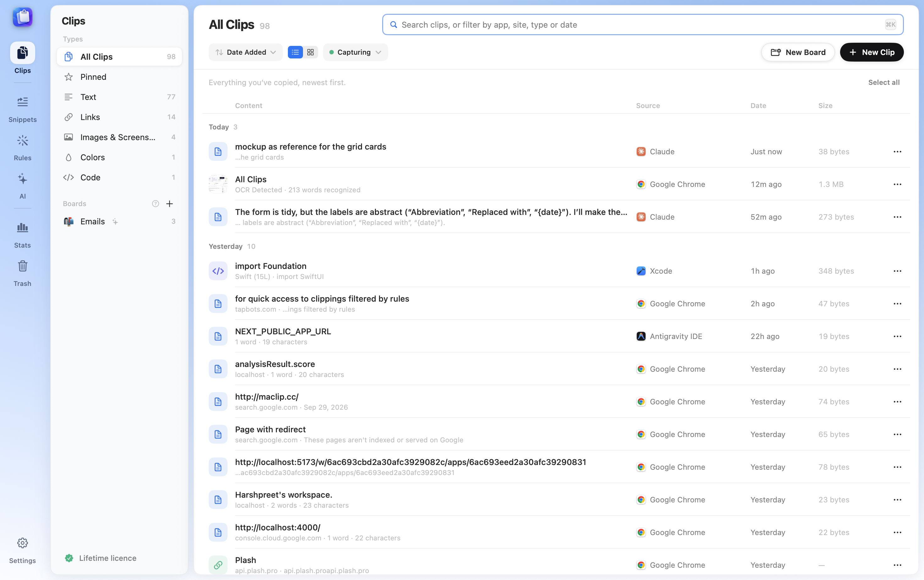Show Pinned clips
Image resolution: width=924 pixels, height=580 pixels.
point(119,77)
